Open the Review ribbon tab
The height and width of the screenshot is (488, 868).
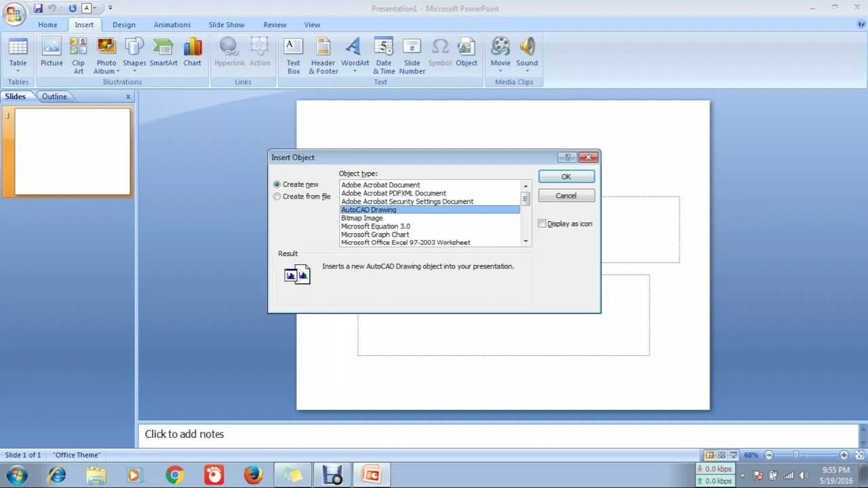click(x=275, y=24)
